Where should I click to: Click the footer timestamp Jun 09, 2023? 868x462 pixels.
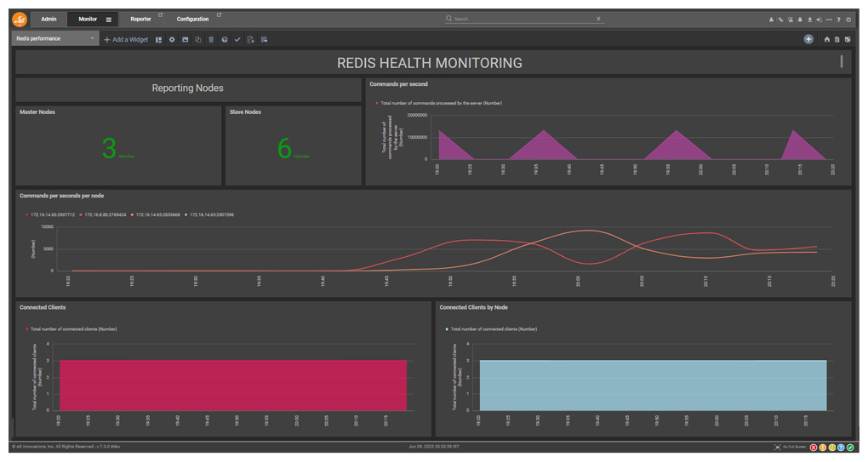tap(434, 447)
